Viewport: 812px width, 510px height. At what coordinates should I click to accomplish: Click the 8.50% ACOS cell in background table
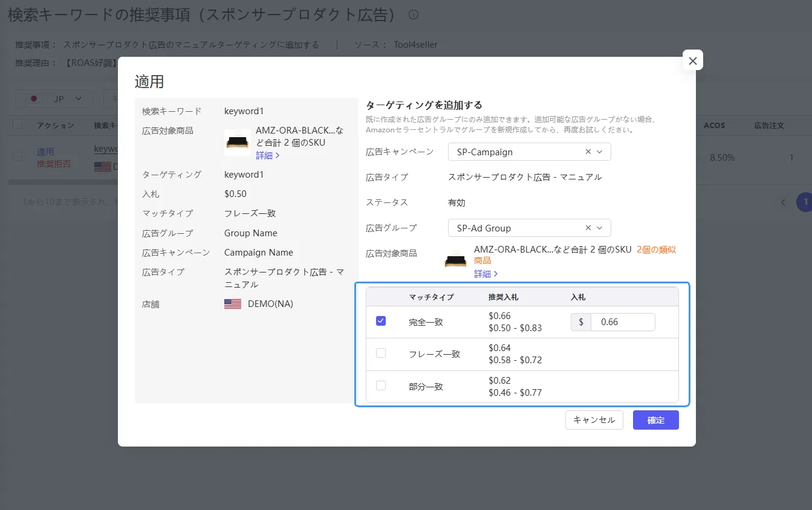click(723, 158)
